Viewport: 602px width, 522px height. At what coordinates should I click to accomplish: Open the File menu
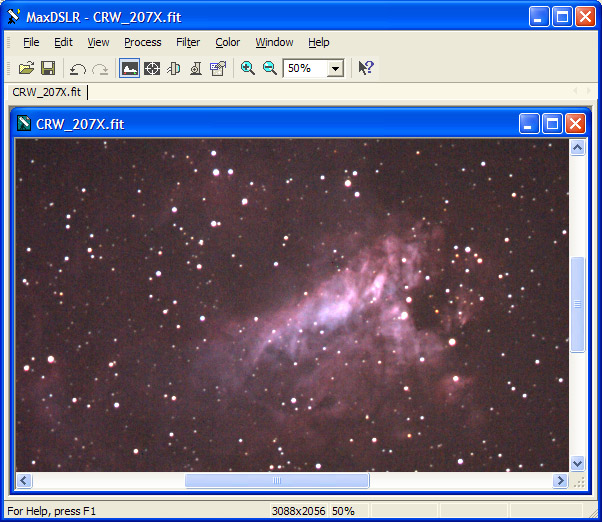tap(31, 42)
